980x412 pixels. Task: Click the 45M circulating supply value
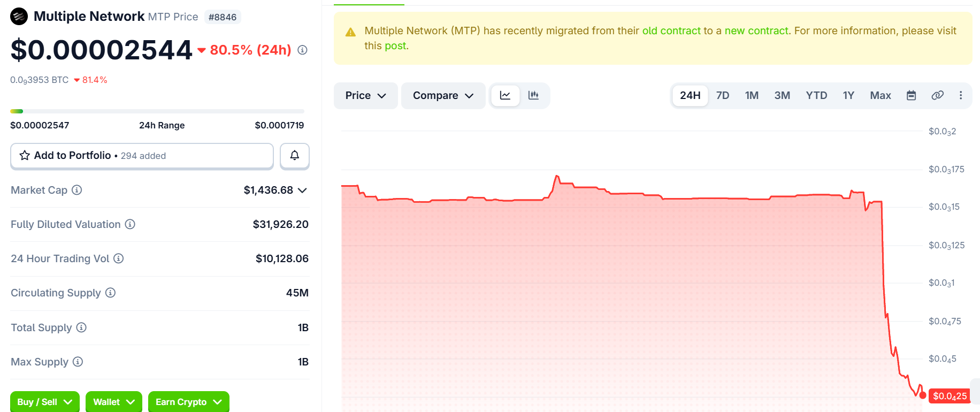(x=297, y=293)
